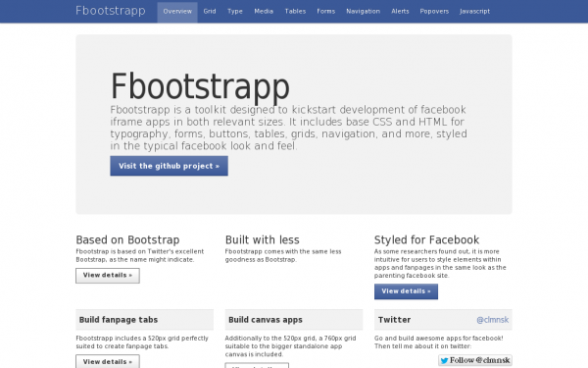Click the large Fbootstrapp hero title
Image resolution: width=588 pixels, height=368 pixels.
[200, 86]
